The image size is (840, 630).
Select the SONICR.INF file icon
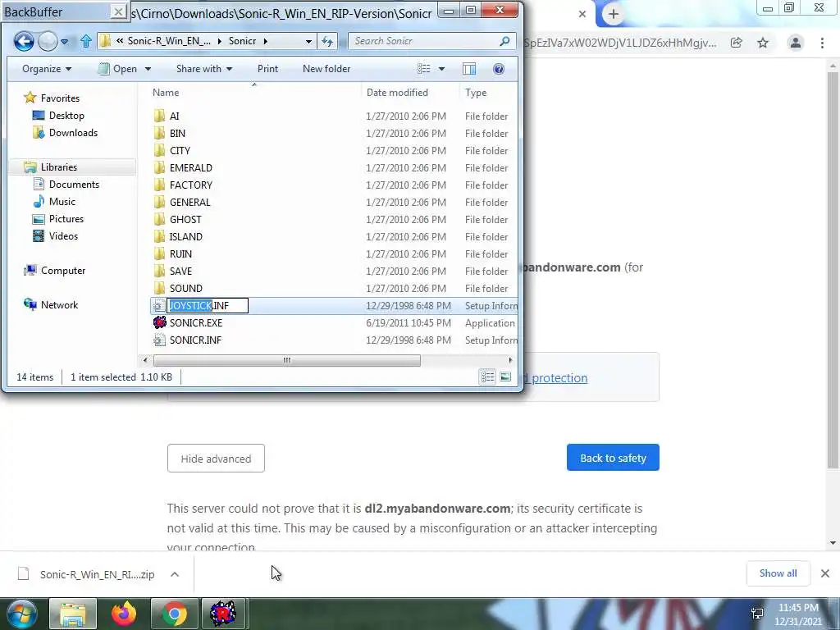[x=159, y=340]
